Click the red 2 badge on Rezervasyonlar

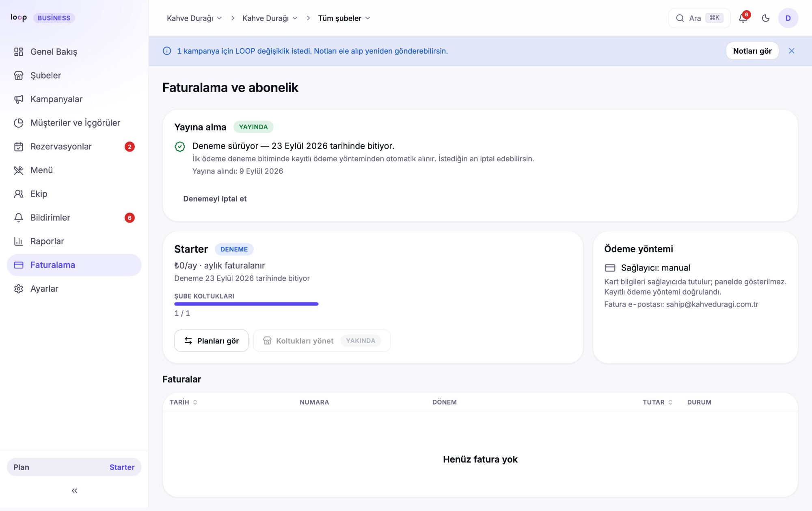click(x=130, y=147)
